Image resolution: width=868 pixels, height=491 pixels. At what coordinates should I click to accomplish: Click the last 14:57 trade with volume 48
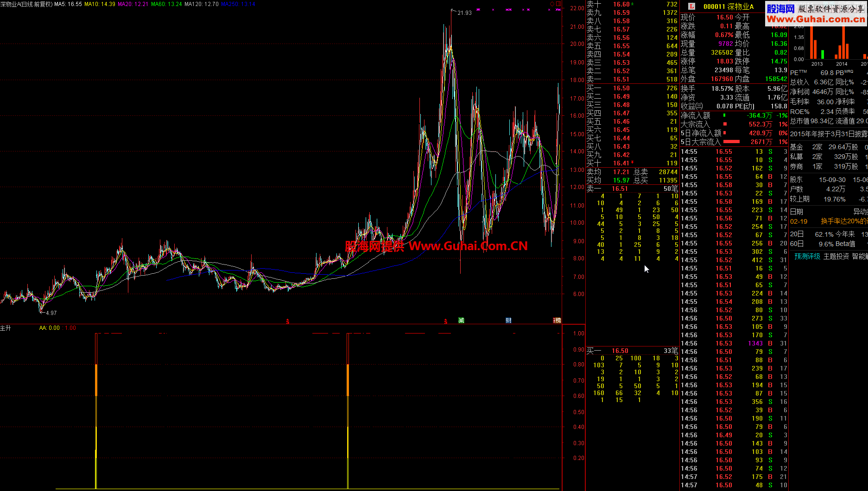tap(734, 485)
